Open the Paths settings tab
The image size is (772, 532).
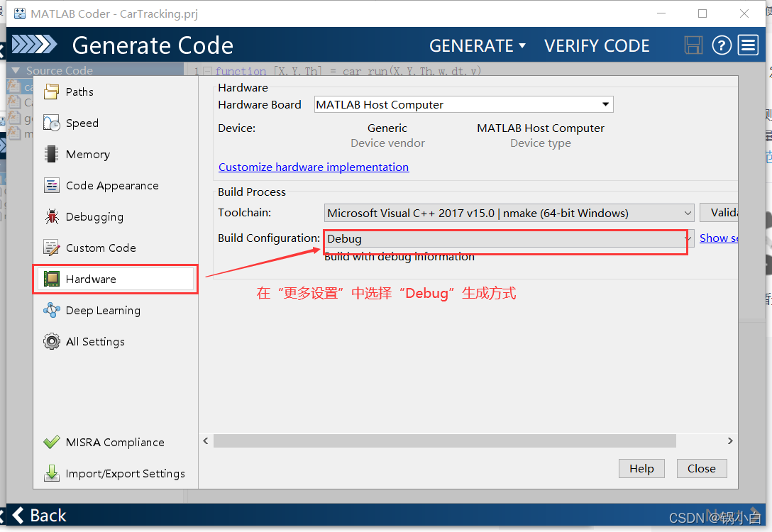[x=116, y=92]
